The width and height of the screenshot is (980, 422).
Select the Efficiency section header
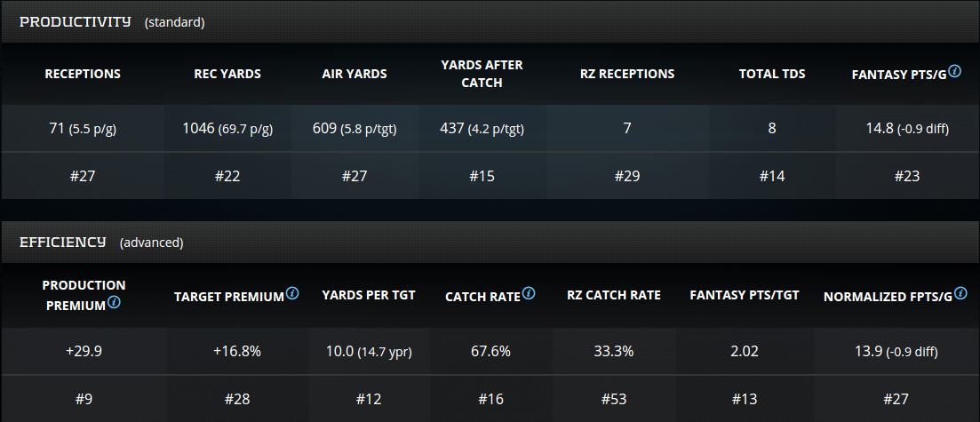[x=63, y=242]
